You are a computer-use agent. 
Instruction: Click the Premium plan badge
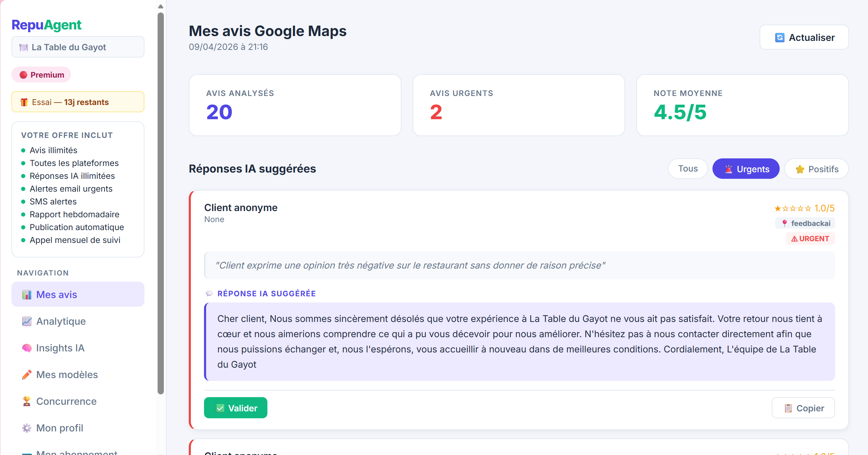[x=42, y=75]
